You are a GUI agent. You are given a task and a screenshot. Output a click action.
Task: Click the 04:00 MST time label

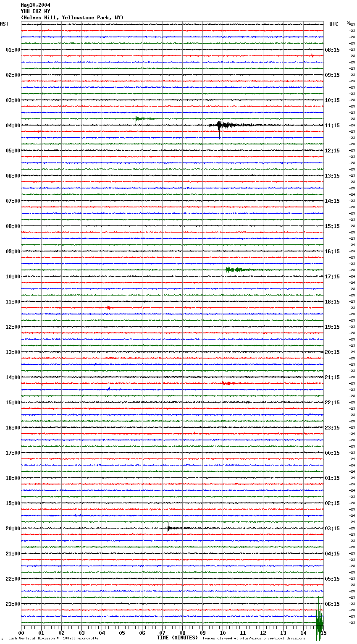pyautogui.click(x=13, y=126)
